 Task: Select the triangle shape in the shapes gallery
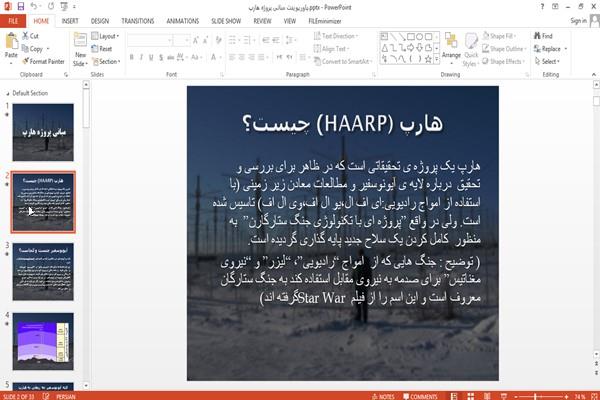(x=385, y=48)
